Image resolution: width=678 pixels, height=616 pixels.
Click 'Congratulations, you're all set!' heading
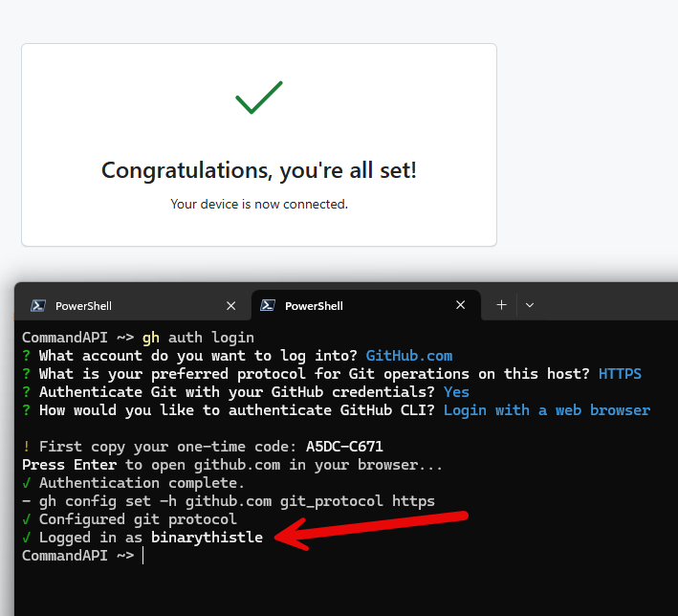(x=259, y=170)
